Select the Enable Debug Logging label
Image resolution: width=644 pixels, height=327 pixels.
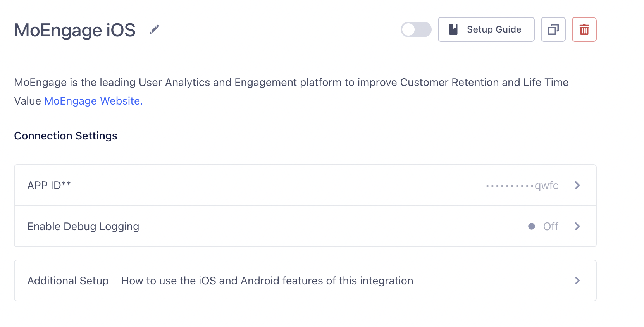[83, 226]
